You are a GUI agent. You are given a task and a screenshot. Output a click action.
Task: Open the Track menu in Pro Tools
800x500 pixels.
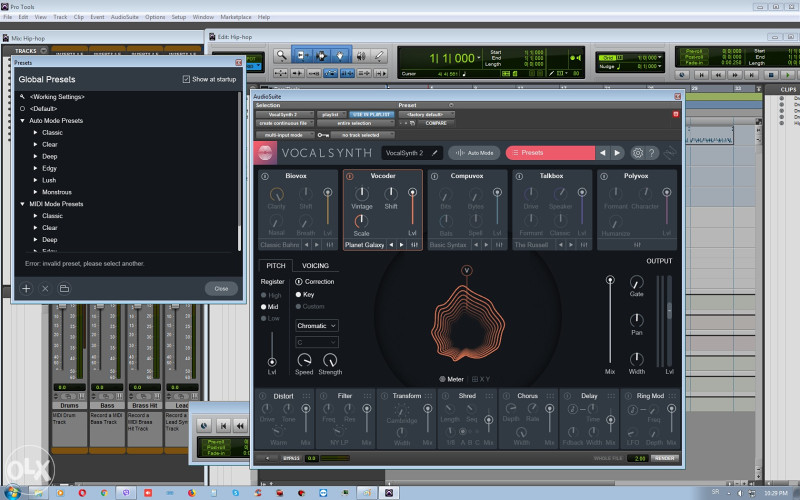tap(60, 17)
